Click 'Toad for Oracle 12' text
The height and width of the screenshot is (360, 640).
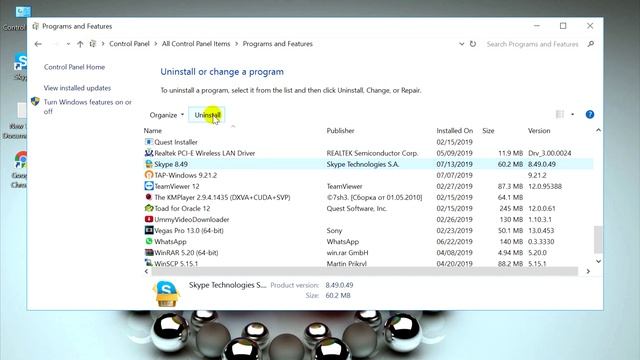tap(182, 208)
